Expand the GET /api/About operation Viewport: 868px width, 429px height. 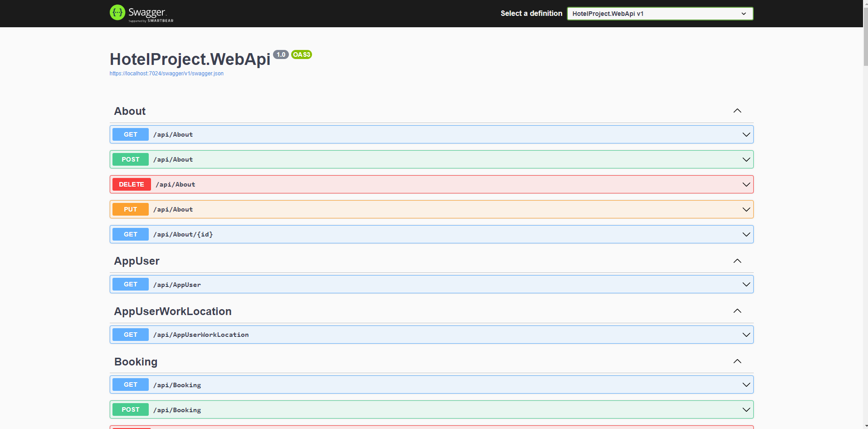pos(746,134)
